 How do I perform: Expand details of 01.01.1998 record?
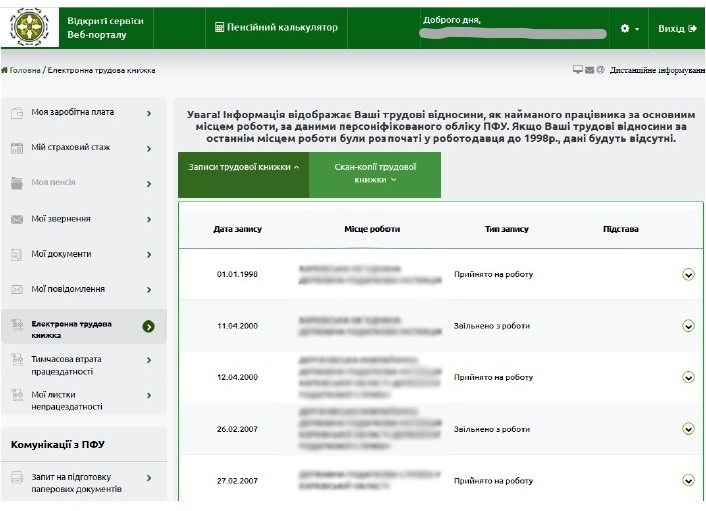coord(688,274)
